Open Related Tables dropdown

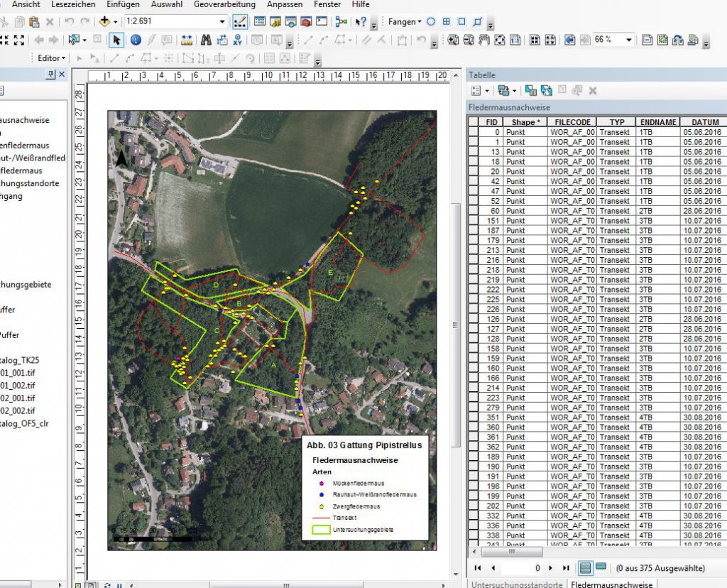tap(515, 90)
